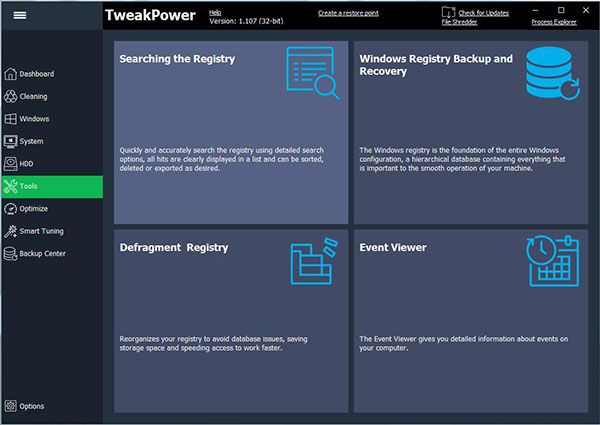Click the Event Viewer calendar icon
The height and width of the screenshot is (425, 600).
pyautogui.click(x=553, y=261)
